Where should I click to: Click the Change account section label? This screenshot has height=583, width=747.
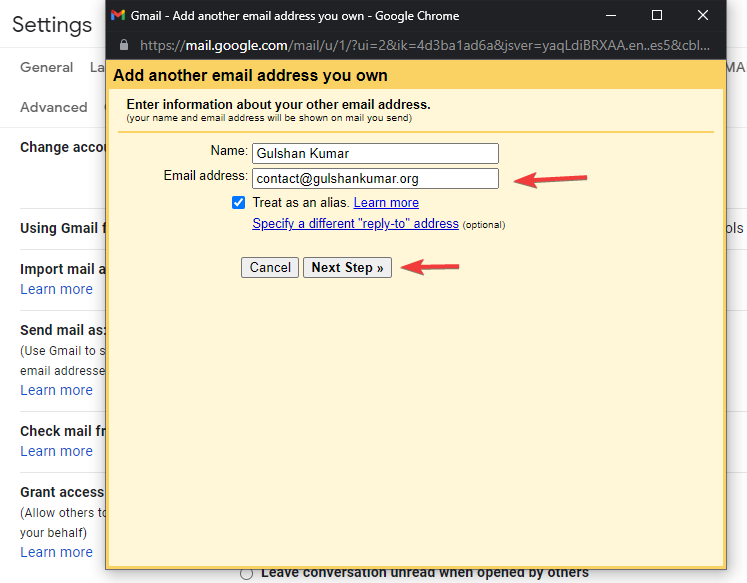point(63,147)
